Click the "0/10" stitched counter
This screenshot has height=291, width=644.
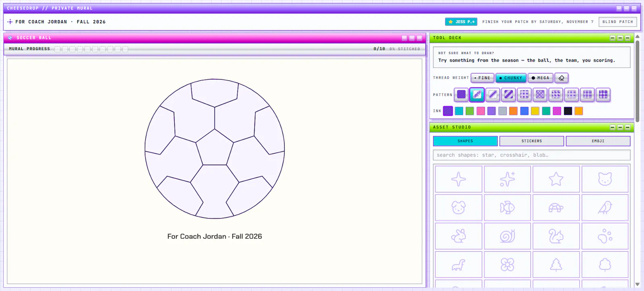coord(379,49)
